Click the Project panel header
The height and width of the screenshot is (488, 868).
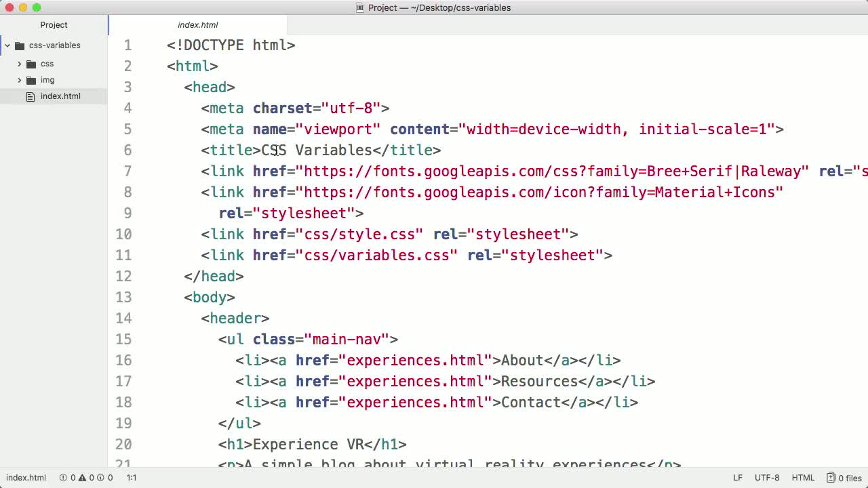pyautogui.click(x=54, y=25)
